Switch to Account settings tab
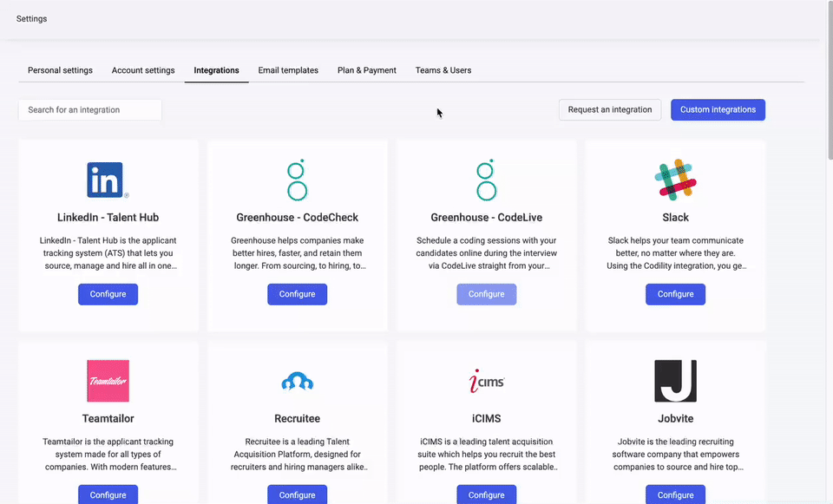This screenshot has height=504, width=833. (x=143, y=70)
